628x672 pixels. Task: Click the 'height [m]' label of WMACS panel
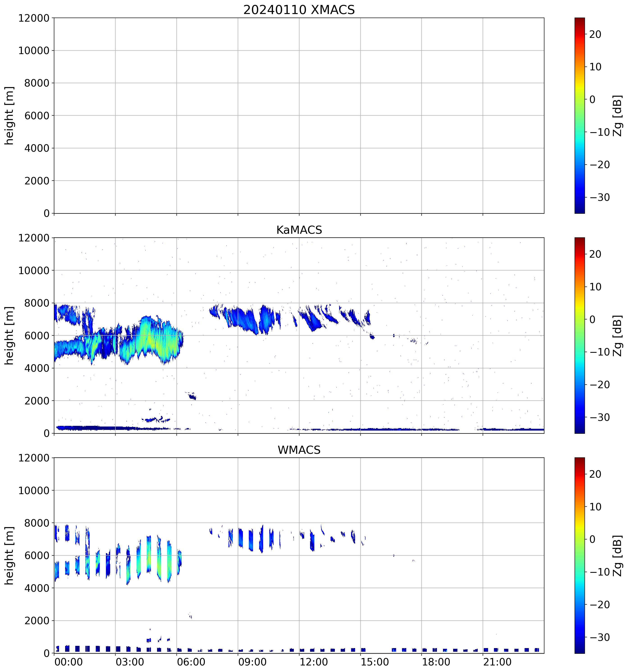tap(9, 555)
